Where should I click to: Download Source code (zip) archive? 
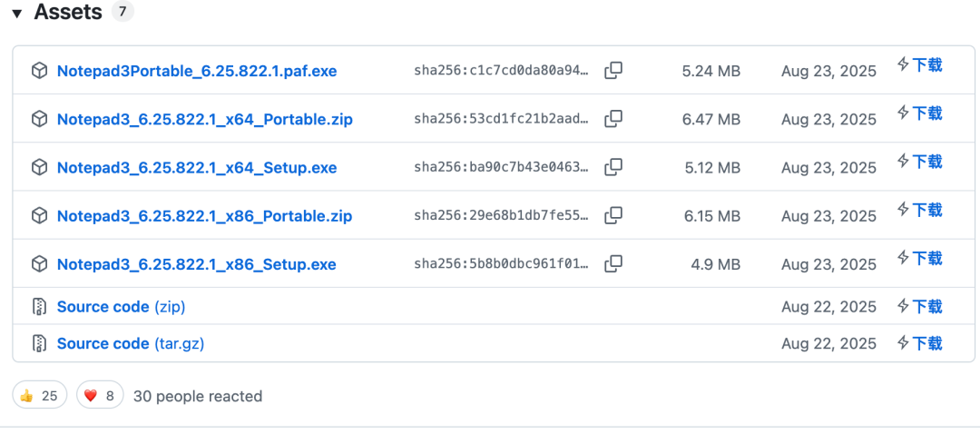coord(121,307)
